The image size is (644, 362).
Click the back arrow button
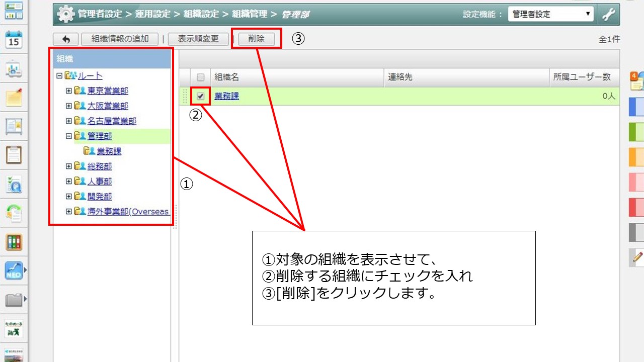click(x=65, y=39)
